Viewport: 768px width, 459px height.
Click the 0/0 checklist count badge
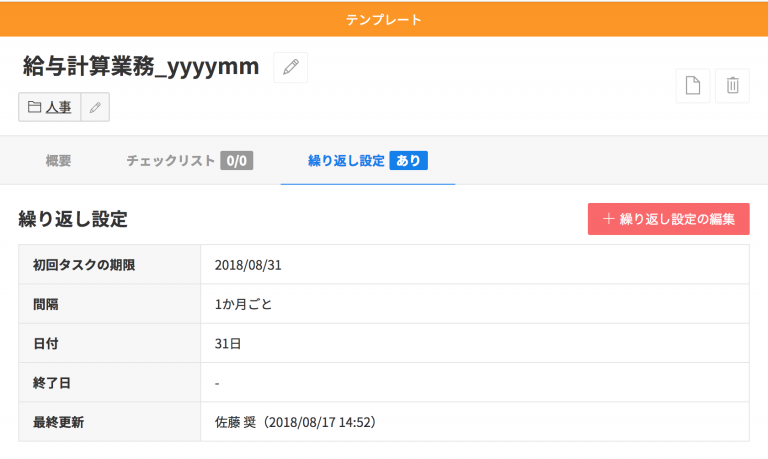237,161
